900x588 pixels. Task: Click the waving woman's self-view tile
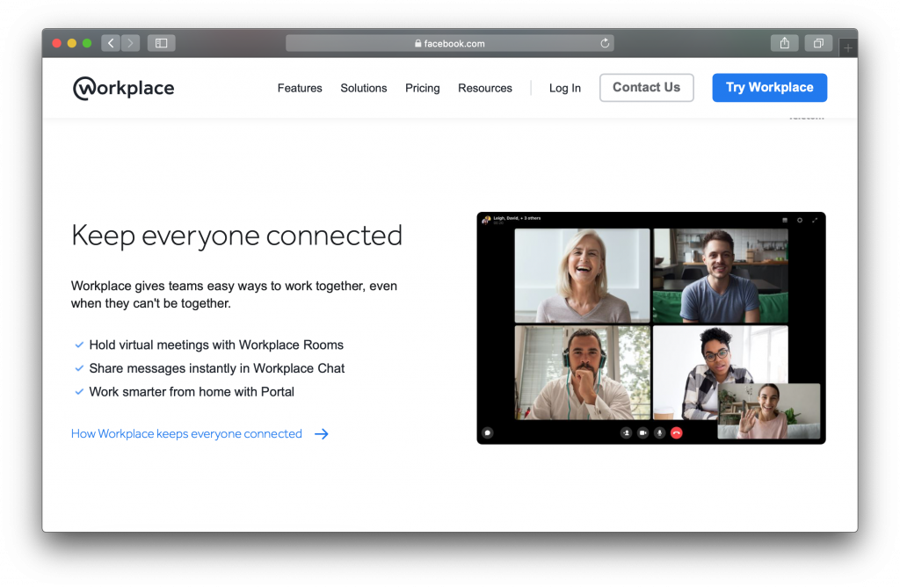coord(769,411)
